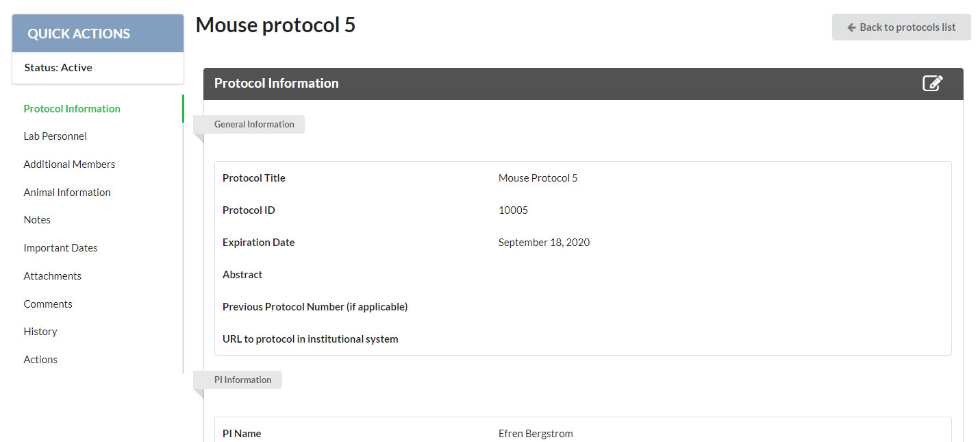Viewport: 980px width, 442px height.
Task: Click the expiration date September 18, 2020
Action: pyautogui.click(x=544, y=243)
